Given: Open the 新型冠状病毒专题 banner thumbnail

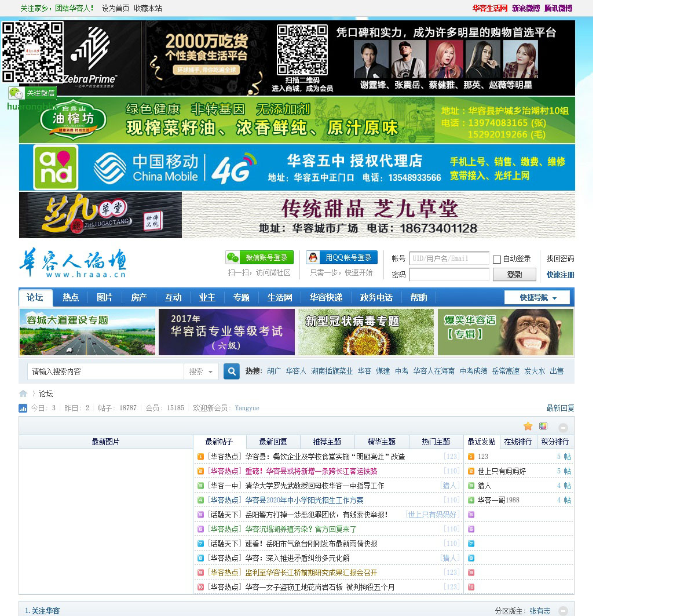Looking at the screenshot, I should point(365,332).
